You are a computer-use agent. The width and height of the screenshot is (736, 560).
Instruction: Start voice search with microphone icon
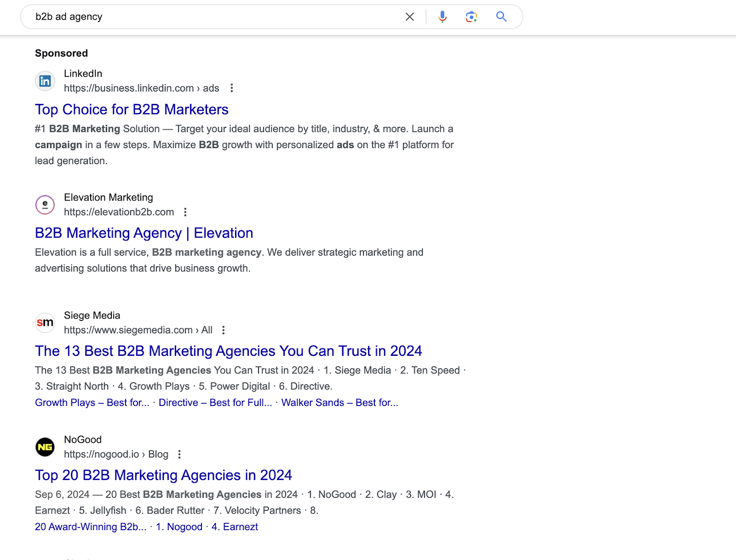pos(443,17)
